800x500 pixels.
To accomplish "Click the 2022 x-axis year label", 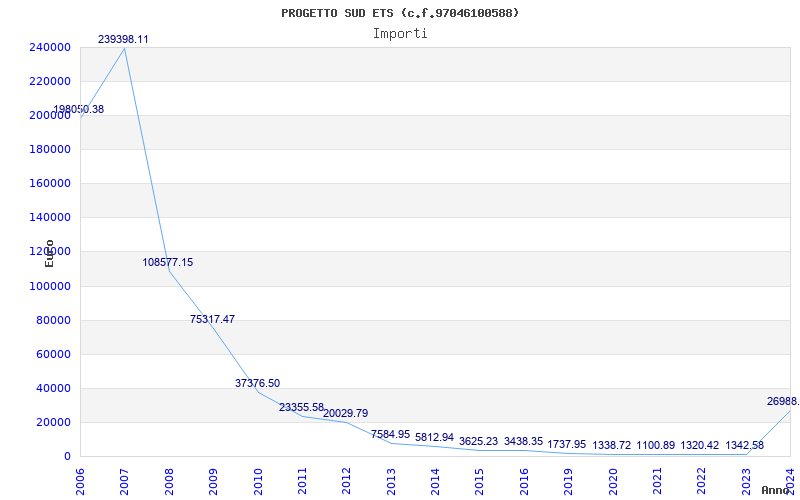I will (702, 481).
